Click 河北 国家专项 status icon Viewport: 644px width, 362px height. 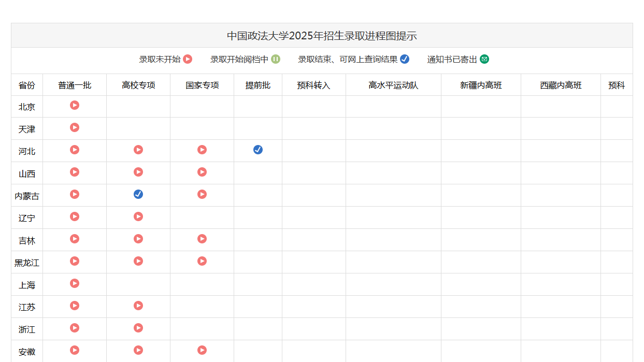click(202, 150)
